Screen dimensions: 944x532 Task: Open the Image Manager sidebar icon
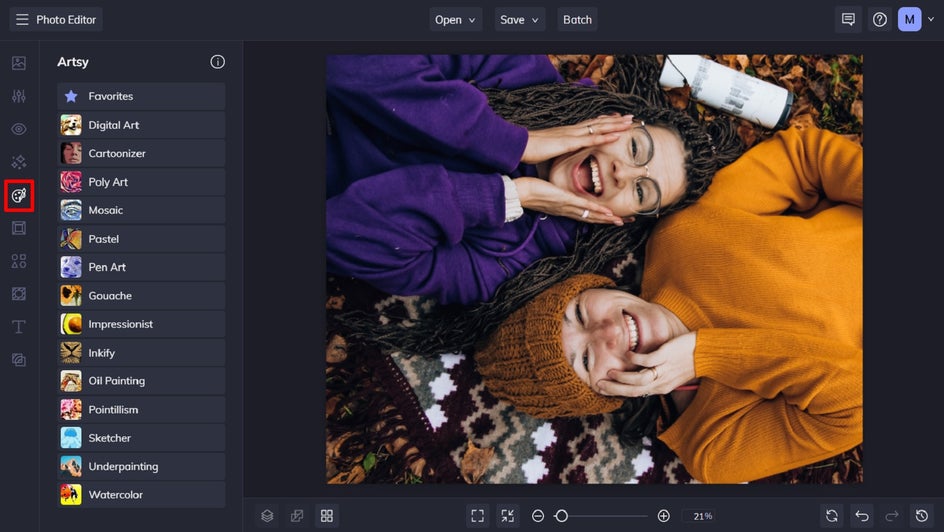coord(19,63)
